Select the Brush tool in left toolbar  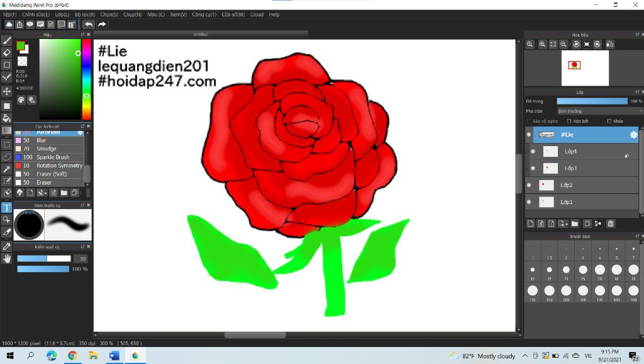pos(6,41)
